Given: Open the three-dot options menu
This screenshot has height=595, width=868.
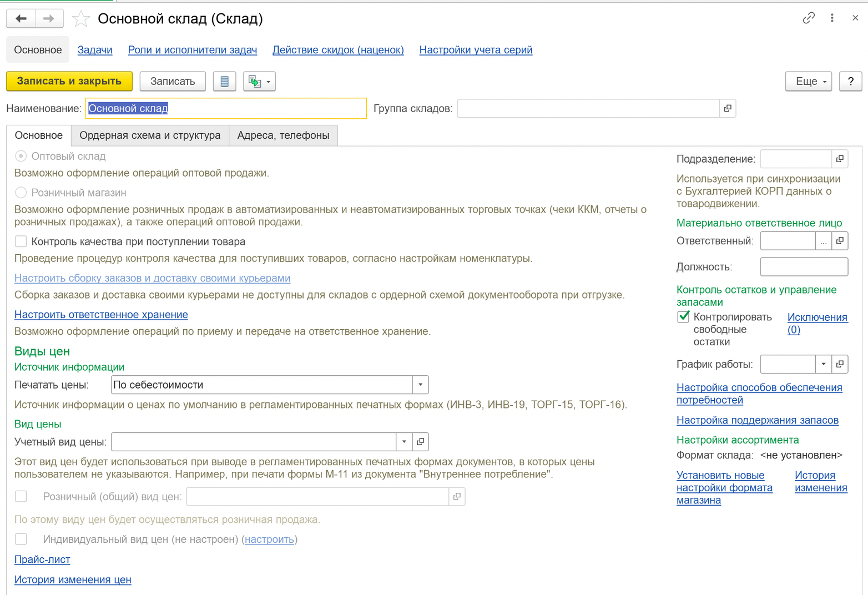Looking at the screenshot, I should coord(832,18).
